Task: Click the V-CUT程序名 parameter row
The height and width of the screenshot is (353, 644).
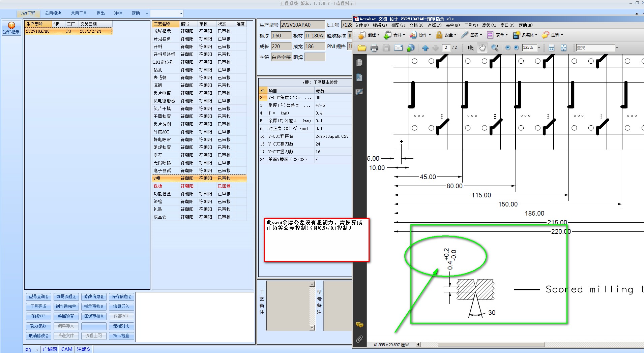Action: [x=305, y=136]
